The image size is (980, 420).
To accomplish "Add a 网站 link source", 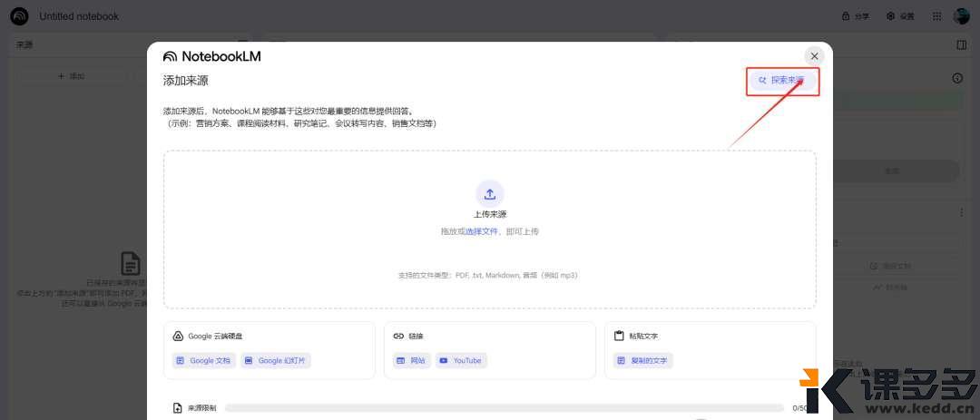I will coord(411,361).
